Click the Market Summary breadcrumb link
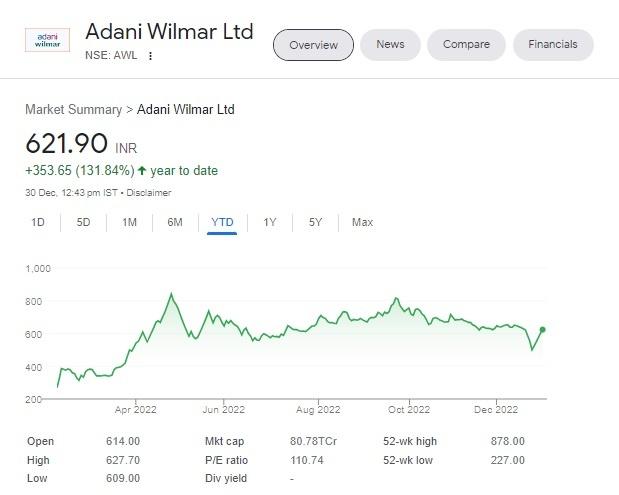This screenshot has height=495, width=619. point(73,109)
